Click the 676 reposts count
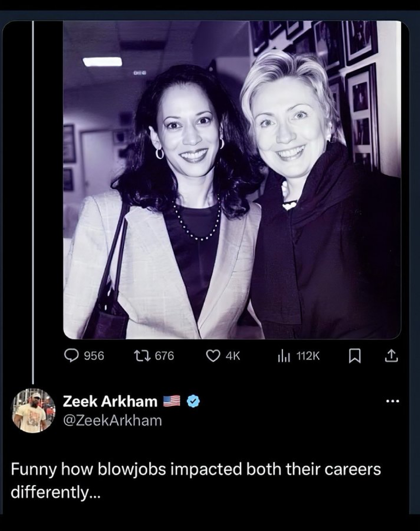Viewport: 420px width, 531px height. tap(164, 356)
